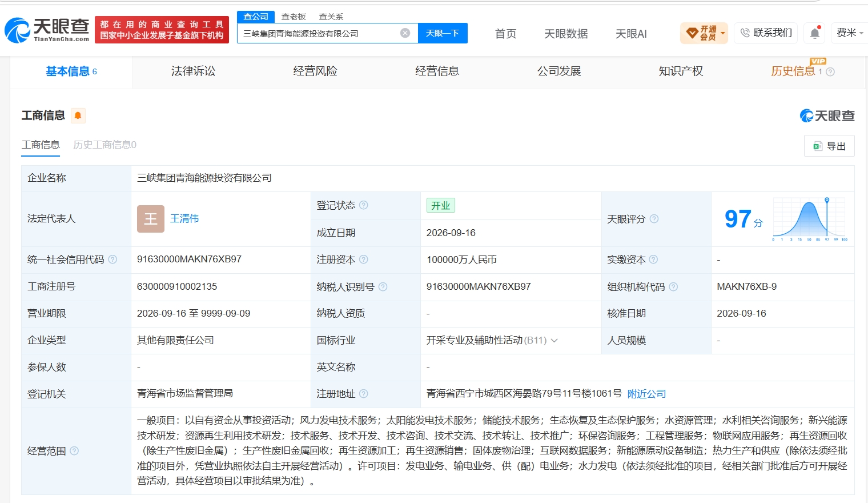Screen dimensions: 868x503
Task: Open 天眼数据 in top navigation
Action: coord(566,34)
